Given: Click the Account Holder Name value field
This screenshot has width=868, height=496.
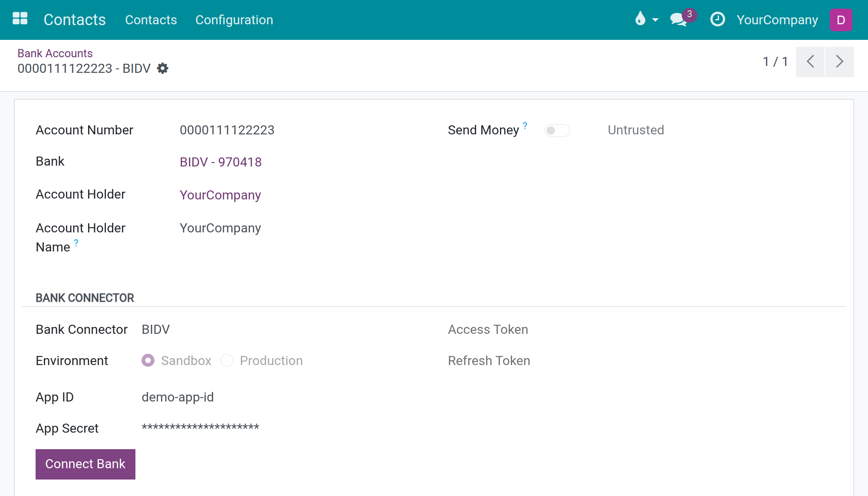Looking at the screenshot, I should click(x=220, y=228).
